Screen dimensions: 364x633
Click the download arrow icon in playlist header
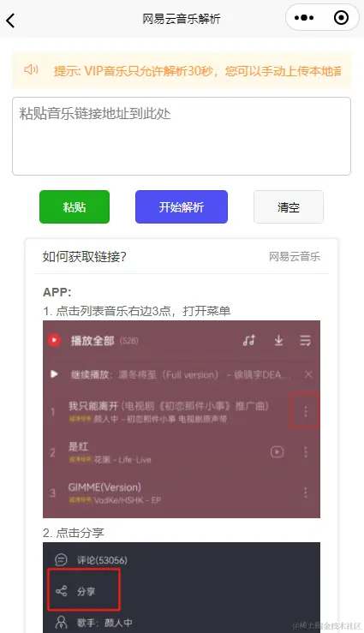(x=278, y=340)
